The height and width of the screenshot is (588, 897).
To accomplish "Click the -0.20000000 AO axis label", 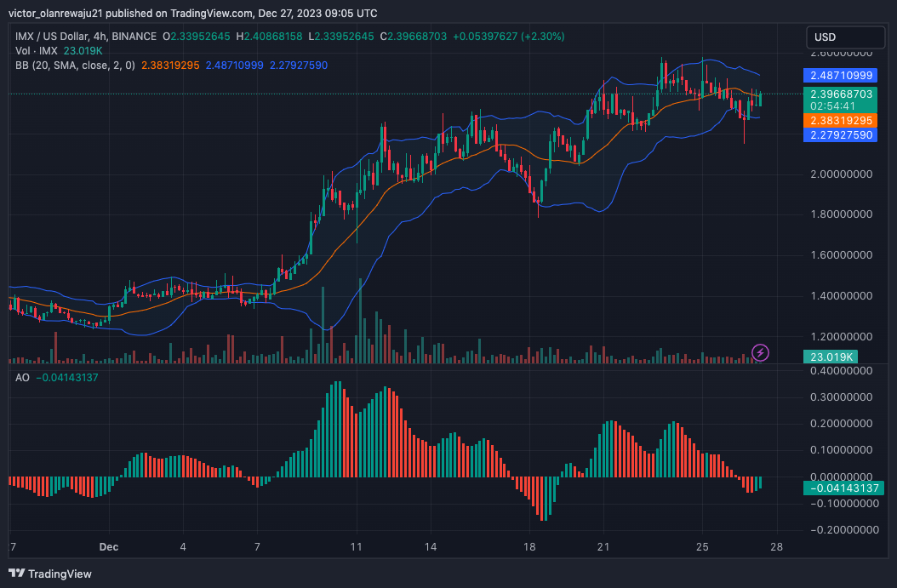I will click(843, 529).
